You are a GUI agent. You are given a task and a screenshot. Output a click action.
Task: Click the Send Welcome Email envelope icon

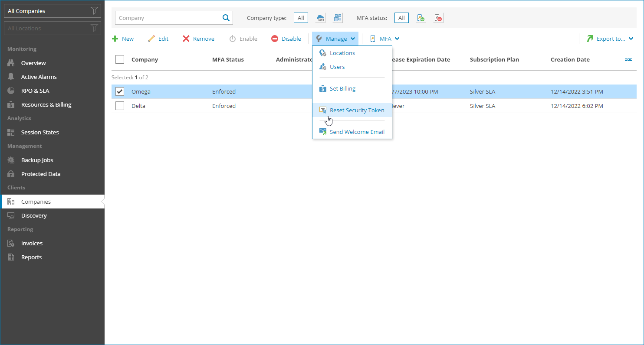(x=322, y=132)
